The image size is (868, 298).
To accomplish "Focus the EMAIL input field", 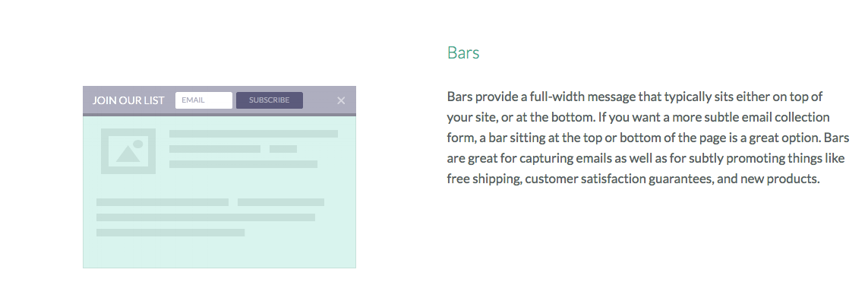I will coord(204,100).
